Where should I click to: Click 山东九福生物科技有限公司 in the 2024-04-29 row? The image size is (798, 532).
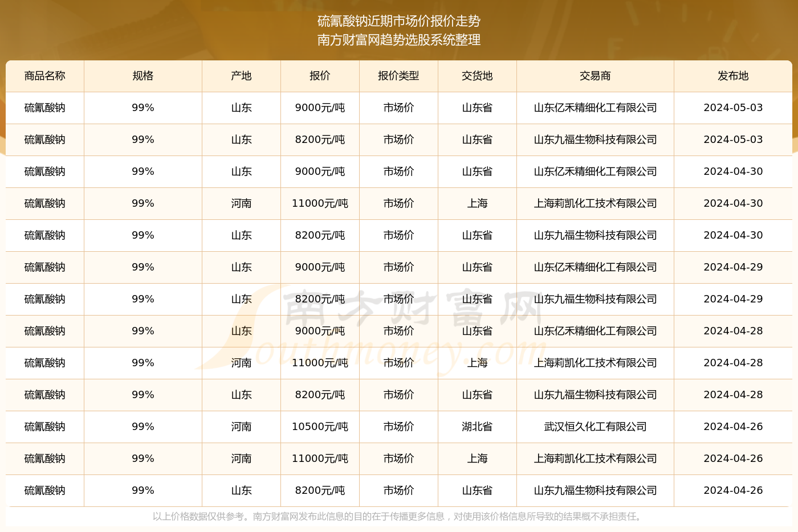pos(596,299)
